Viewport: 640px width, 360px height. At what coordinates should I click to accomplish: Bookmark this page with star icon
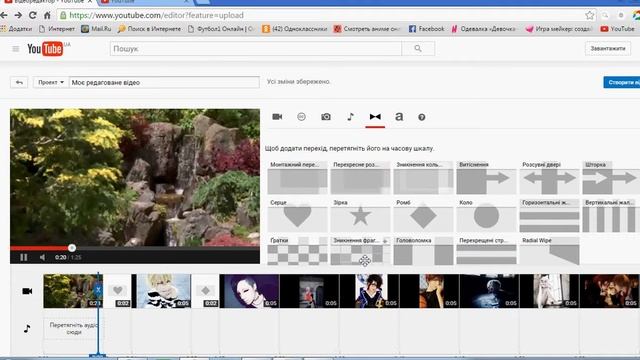589,16
